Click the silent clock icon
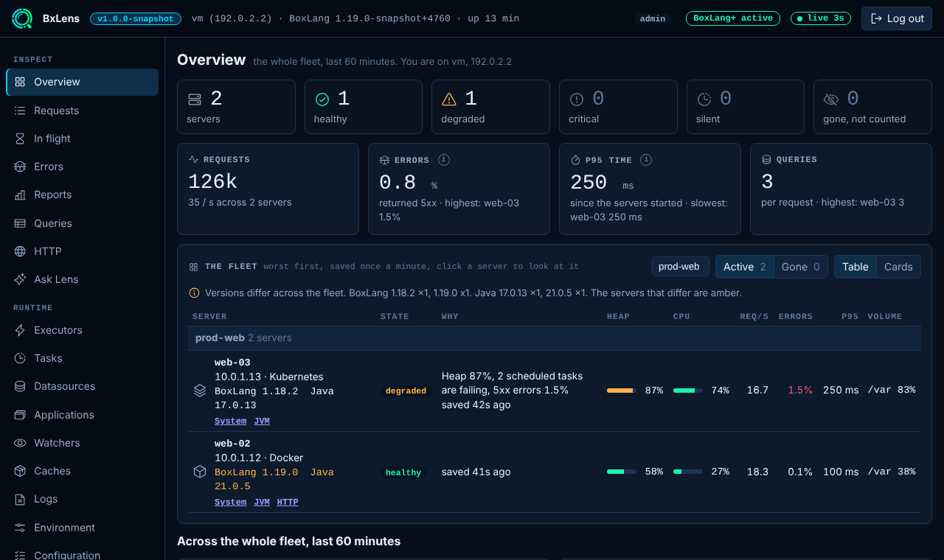 [x=704, y=99]
